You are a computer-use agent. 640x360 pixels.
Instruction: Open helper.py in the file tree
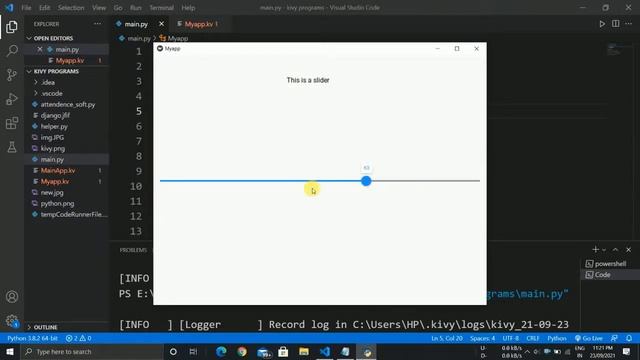coord(54,127)
